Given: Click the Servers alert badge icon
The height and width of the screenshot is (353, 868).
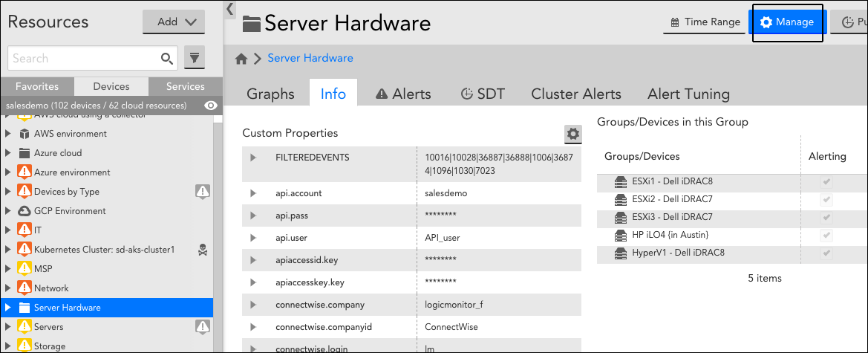Looking at the screenshot, I should point(203,327).
